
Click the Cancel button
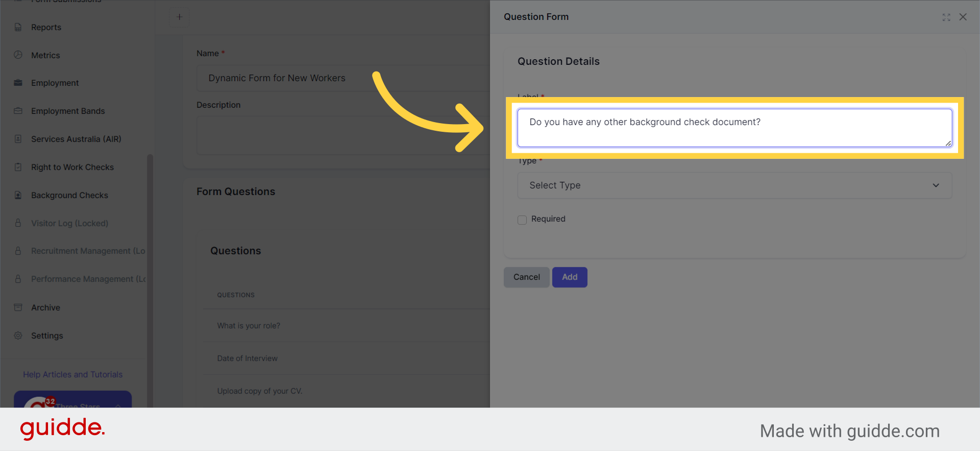click(526, 277)
